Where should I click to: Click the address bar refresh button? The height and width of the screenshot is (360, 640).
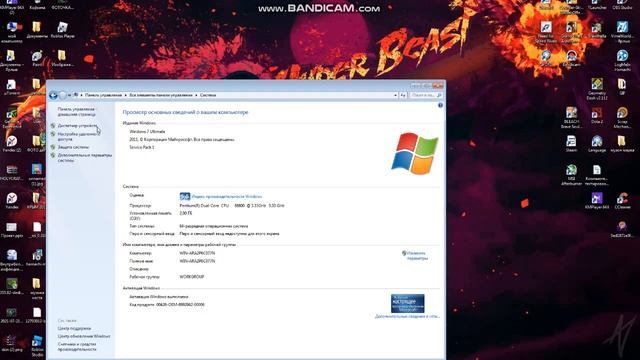click(403, 95)
